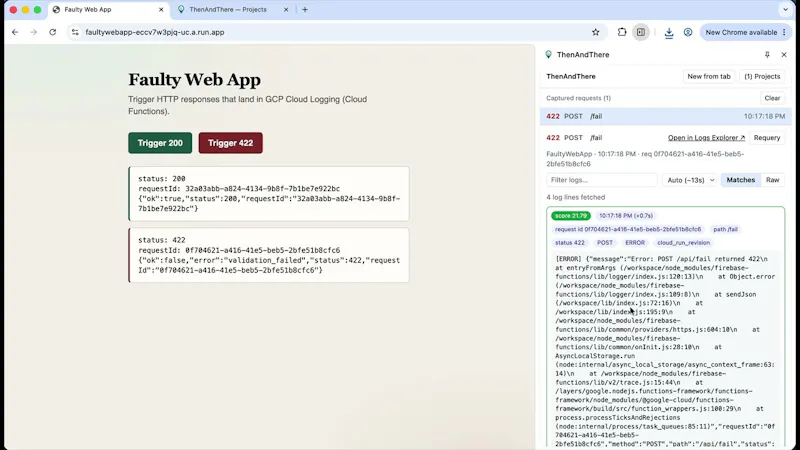Click the Faulty Web App heading

[x=194, y=80]
